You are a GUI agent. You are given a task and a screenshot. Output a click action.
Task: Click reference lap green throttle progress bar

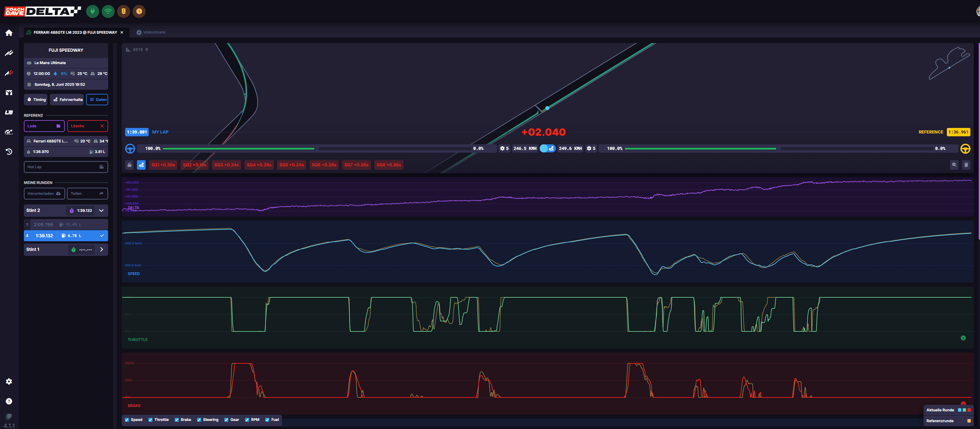coord(701,149)
